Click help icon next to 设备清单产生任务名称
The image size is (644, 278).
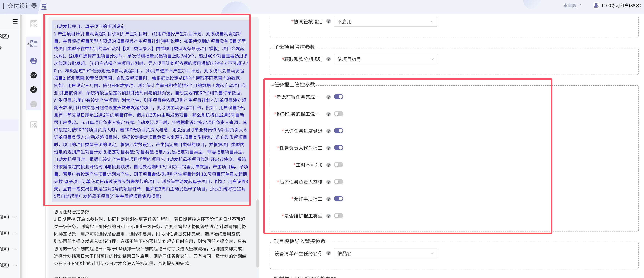point(328,253)
